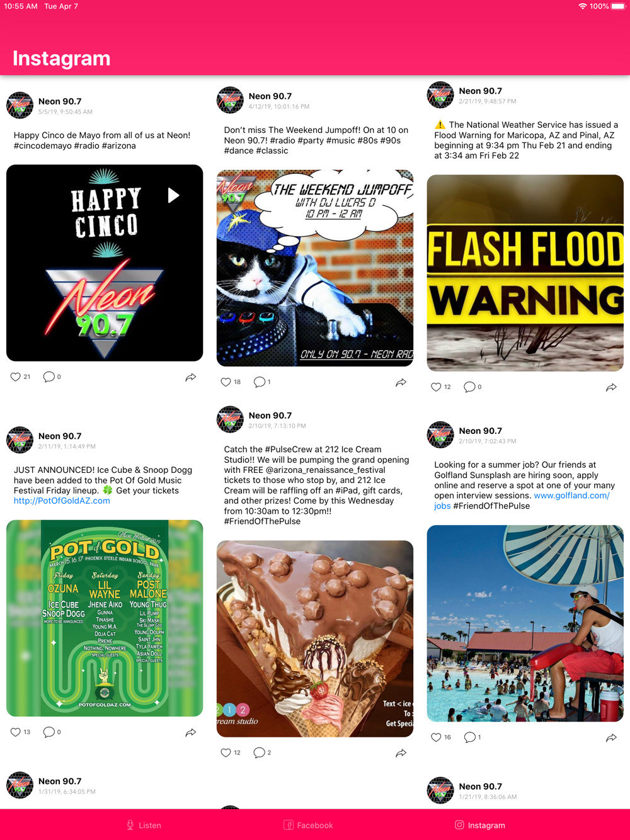The height and width of the screenshot is (840, 630).
Task: Share the Flash Flood Warning post
Action: [x=611, y=387]
